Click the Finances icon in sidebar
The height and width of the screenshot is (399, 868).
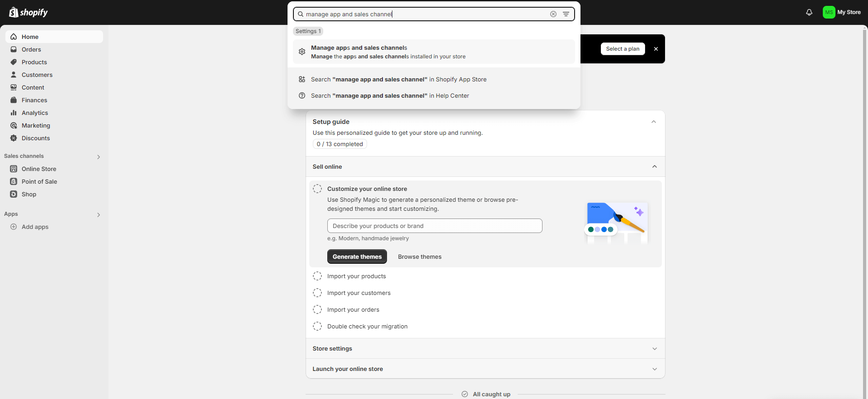tap(14, 100)
